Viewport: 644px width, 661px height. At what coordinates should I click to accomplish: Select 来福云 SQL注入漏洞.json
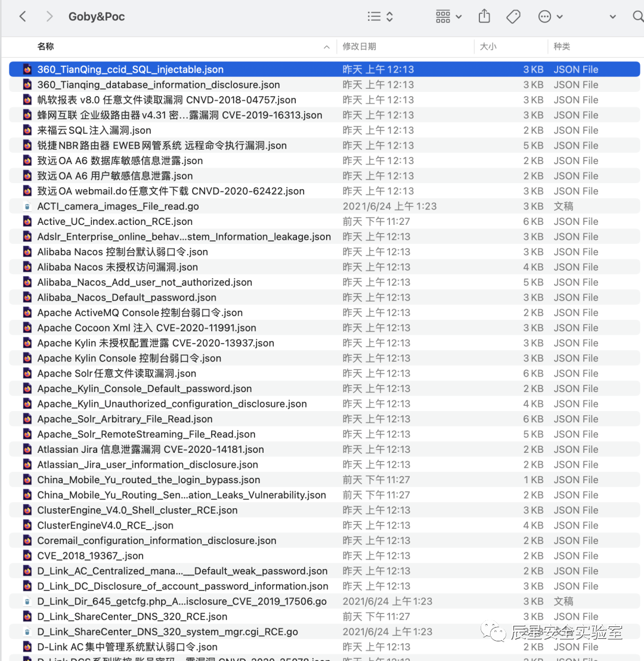point(324,130)
